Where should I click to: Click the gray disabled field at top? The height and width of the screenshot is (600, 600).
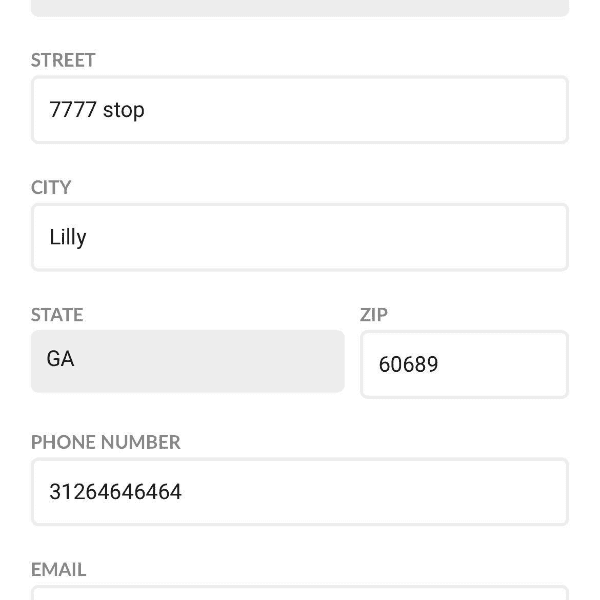[x=300, y=7]
